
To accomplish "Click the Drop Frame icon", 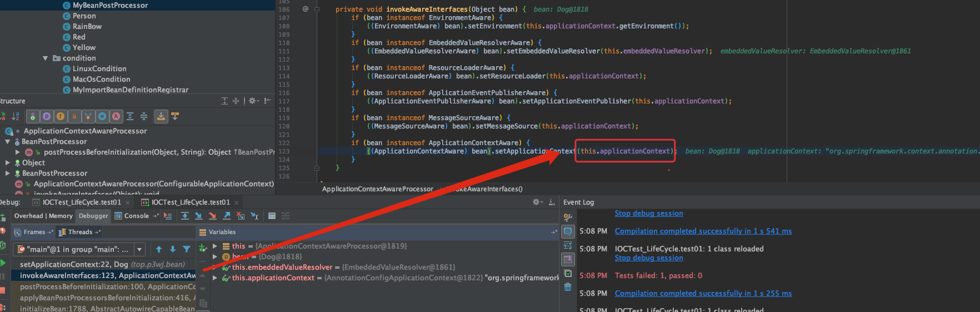I will click(x=241, y=216).
